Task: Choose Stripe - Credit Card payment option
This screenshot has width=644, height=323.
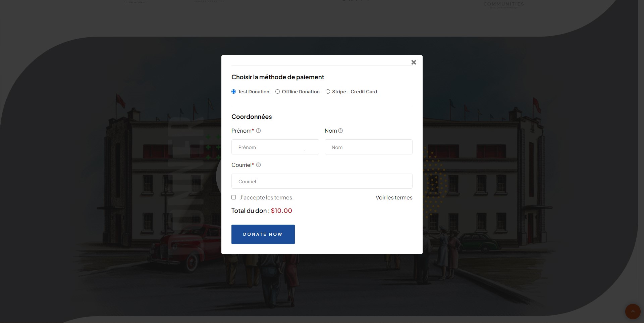Action: [328, 92]
